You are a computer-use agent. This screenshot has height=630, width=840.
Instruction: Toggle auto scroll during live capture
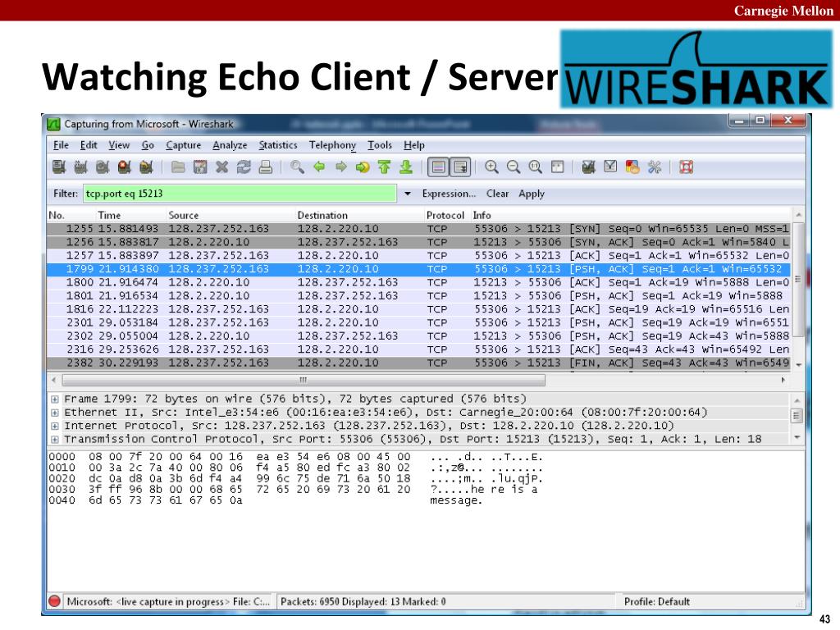pos(460,167)
